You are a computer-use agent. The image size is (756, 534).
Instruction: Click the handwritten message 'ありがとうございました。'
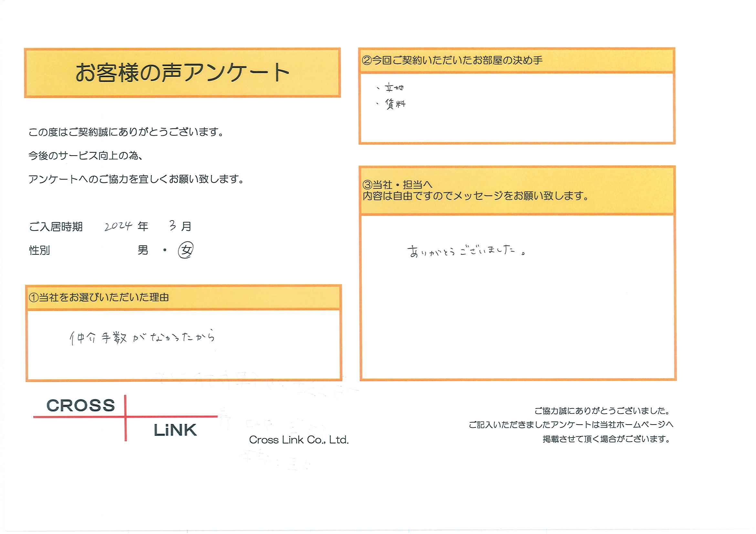(x=467, y=251)
